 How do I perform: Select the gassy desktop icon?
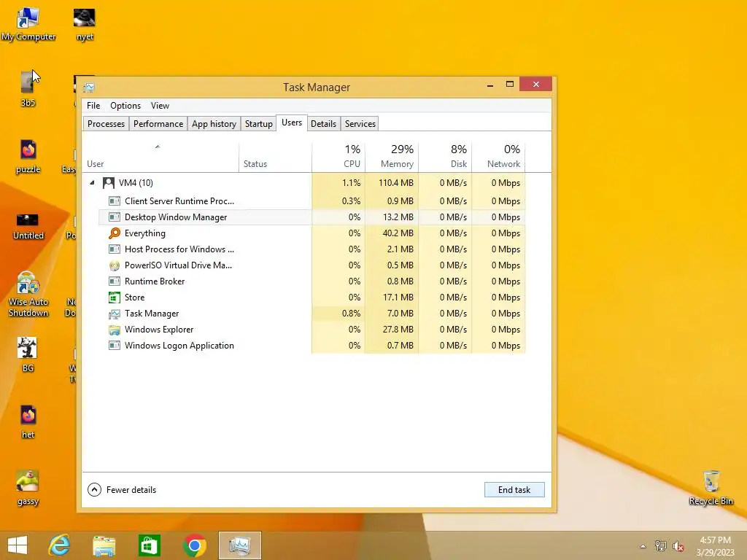pyautogui.click(x=28, y=488)
